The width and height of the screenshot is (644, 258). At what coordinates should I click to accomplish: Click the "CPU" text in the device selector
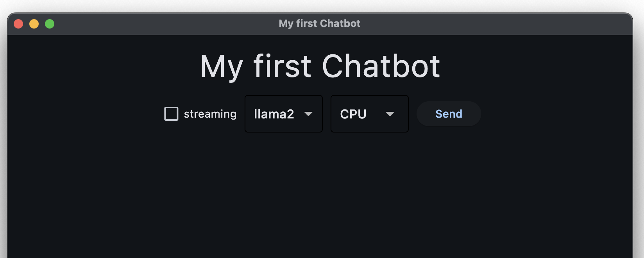tap(353, 114)
